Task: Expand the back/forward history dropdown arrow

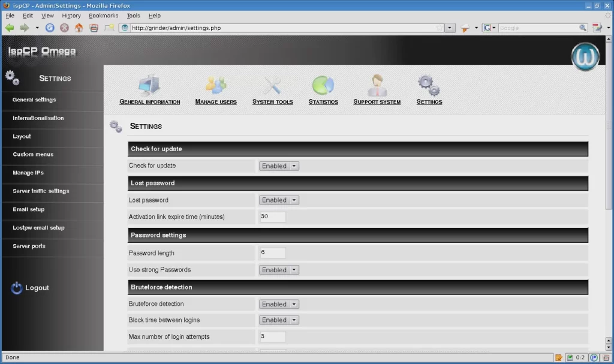Action: pos(37,28)
